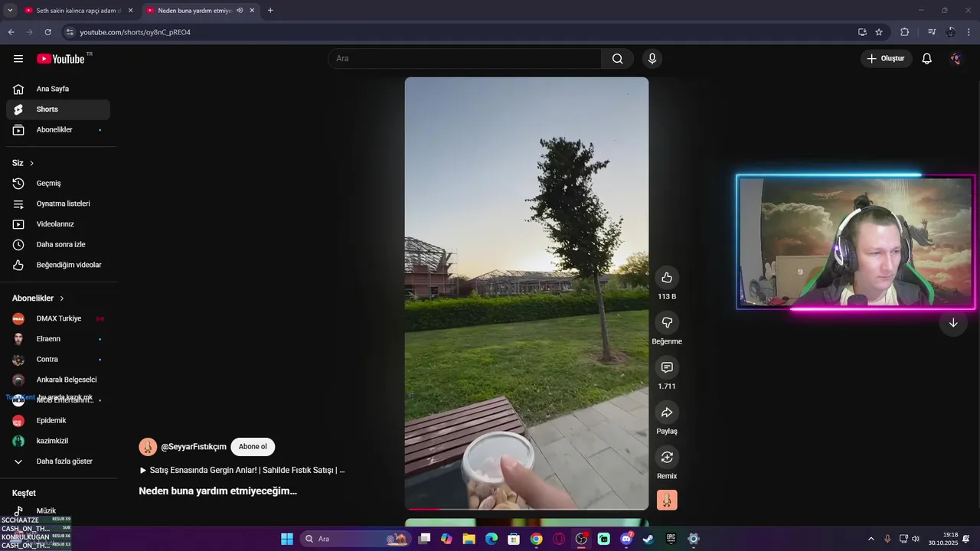Click the search magnifier button
The height and width of the screenshot is (551, 980).
tap(617, 59)
